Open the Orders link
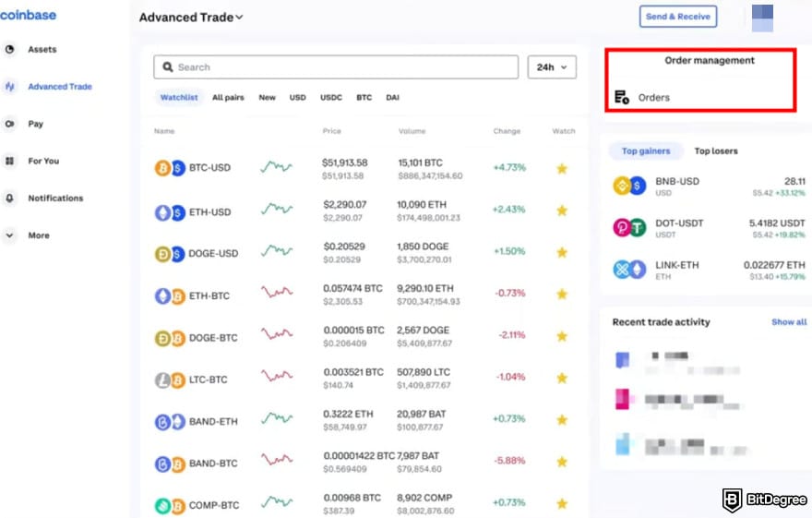This screenshot has width=812, height=518. (x=653, y=97)
